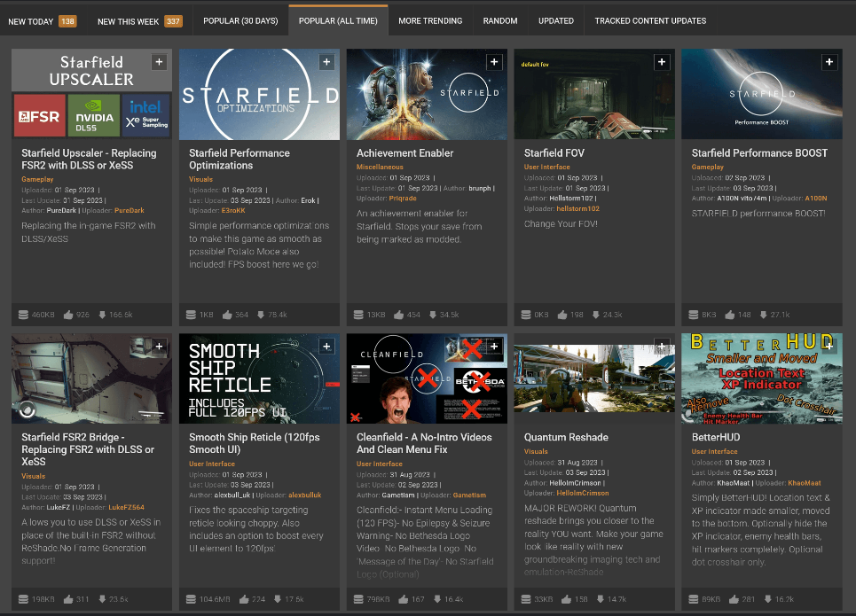This screenshot has width=856, height=616.
Task: Open User Interface category under Cleanfield
Action: tap(380, 464)
